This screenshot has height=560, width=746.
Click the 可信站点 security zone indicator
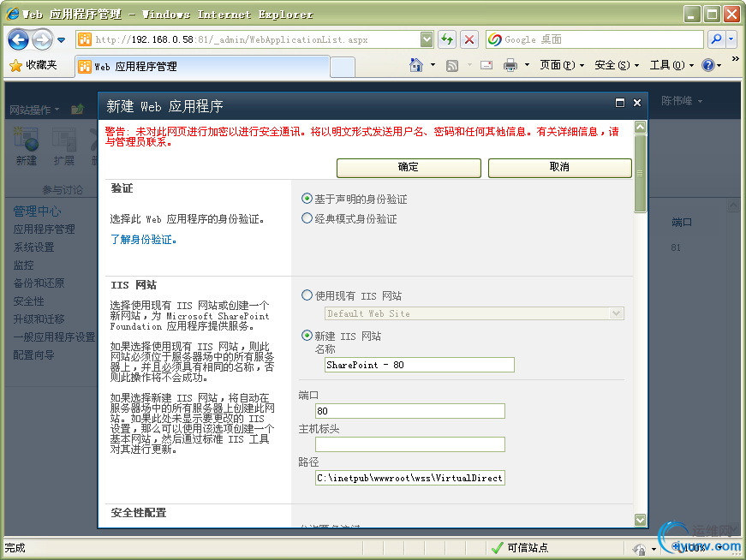click(520, 548)
